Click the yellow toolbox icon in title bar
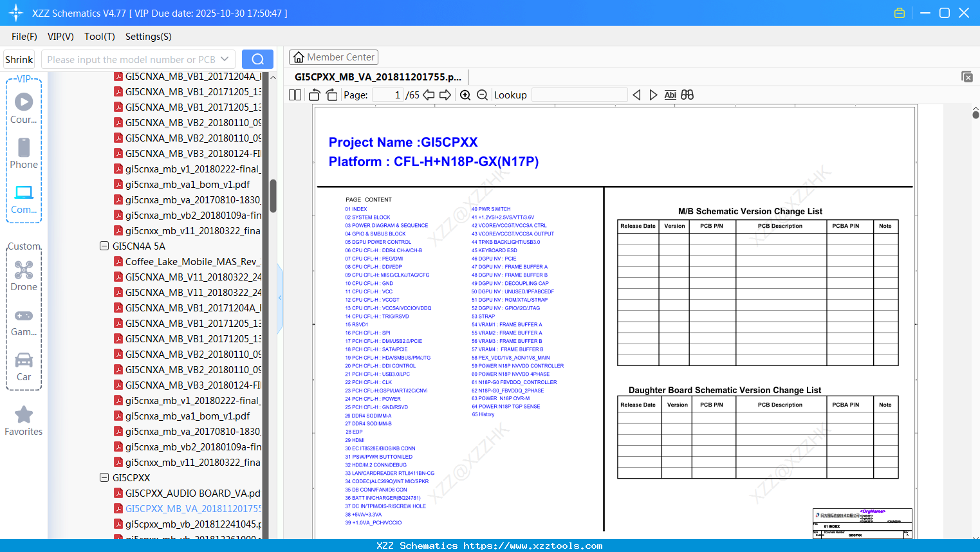This screenshot has height=552, width=980. tap(900, 13)
